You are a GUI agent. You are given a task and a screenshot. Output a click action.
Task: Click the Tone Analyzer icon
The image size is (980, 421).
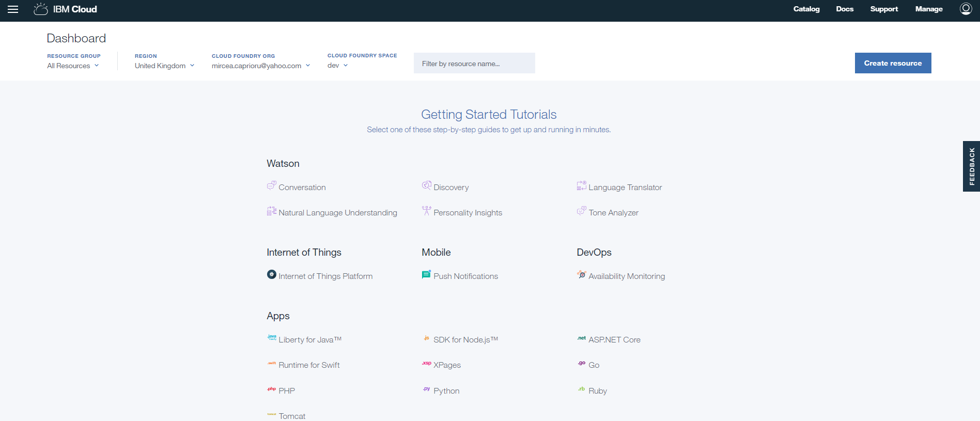(x=582, y=211)
